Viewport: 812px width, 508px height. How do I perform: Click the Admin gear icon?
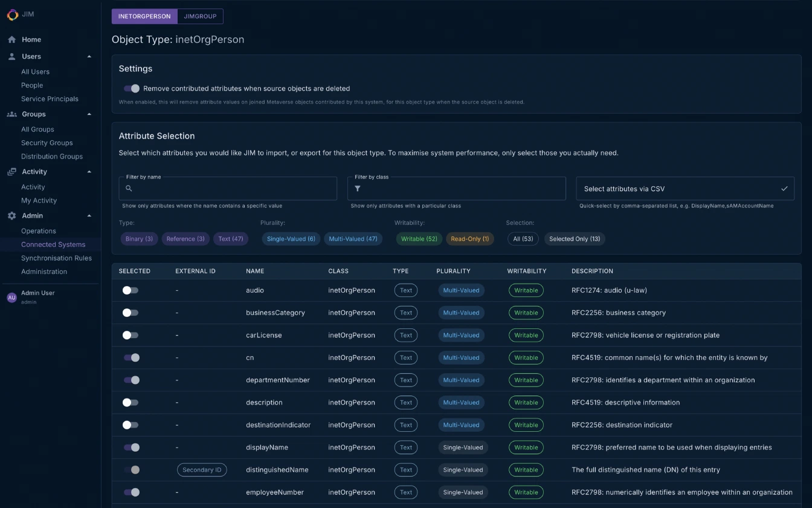click(x=11, y=215)
